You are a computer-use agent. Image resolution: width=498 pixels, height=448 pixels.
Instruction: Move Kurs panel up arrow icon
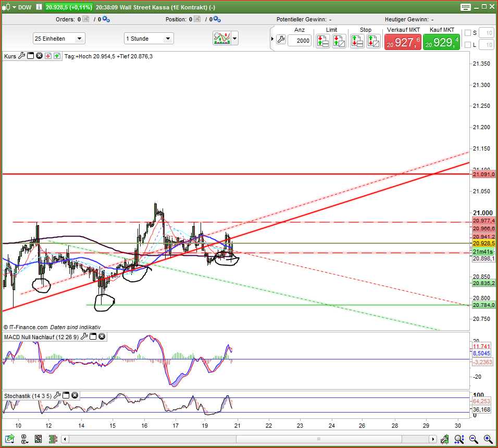(x=57, y=56)
